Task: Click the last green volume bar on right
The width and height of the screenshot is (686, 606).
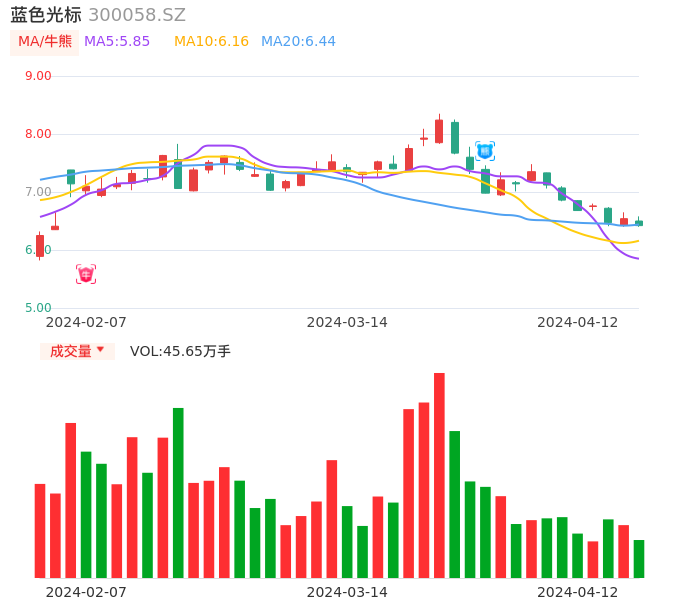Action: [639, 559]
